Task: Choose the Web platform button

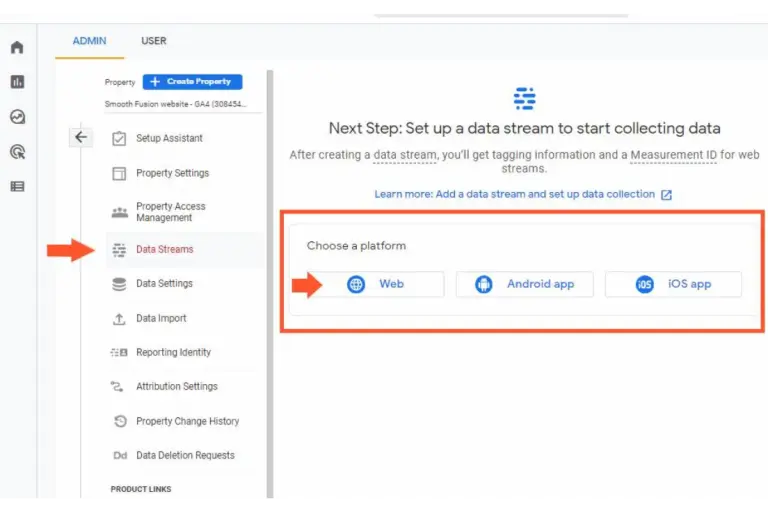Action: coord(380,284)
